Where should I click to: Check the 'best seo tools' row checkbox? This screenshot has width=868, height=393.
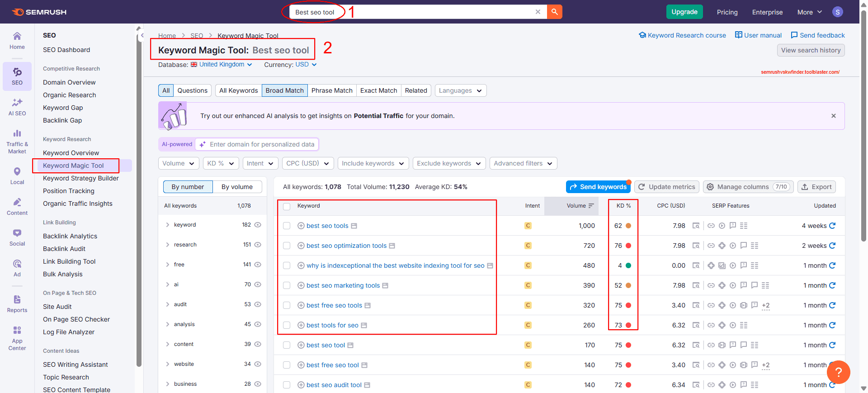tap(287, 226)
